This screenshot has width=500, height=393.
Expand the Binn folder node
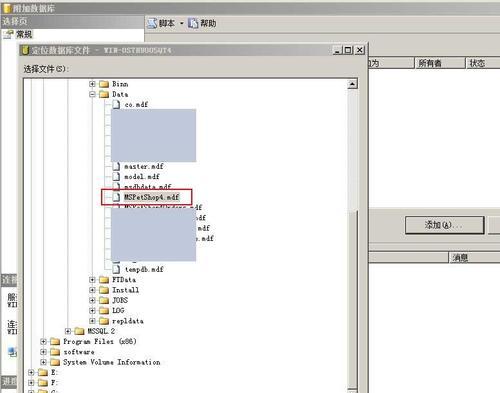pos(92,84)
